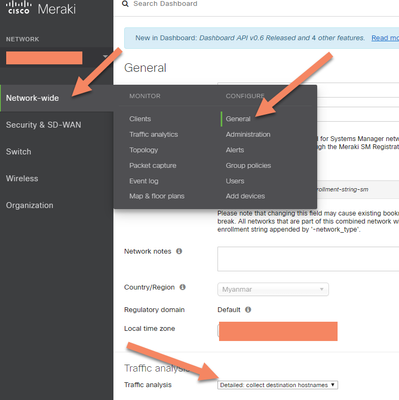
Task: Click the search magnifier icon
Action: pos(125,4)
